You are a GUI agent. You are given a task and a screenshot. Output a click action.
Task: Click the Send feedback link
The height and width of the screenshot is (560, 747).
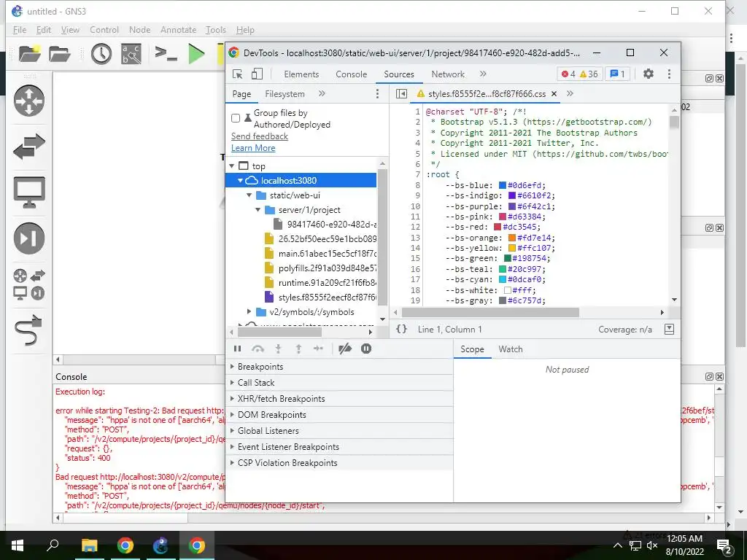tap(260, 136)
